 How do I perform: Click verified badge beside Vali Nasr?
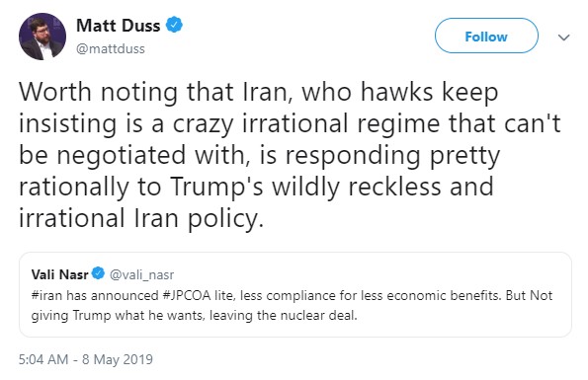point(98,273)
